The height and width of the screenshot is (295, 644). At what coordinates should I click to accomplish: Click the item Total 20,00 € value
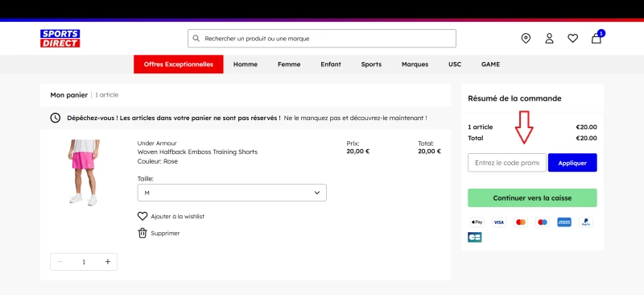(x=430, y=152)
